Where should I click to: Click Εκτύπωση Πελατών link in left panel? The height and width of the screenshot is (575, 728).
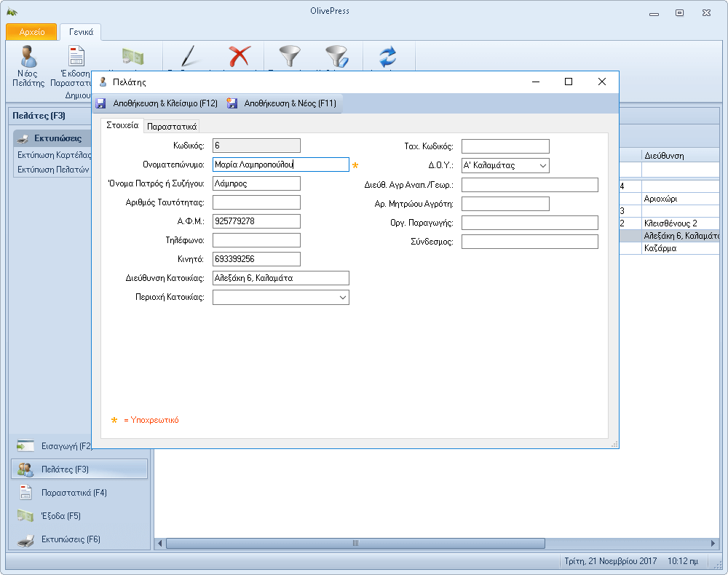pyautogui.click(x=53, y=169)
